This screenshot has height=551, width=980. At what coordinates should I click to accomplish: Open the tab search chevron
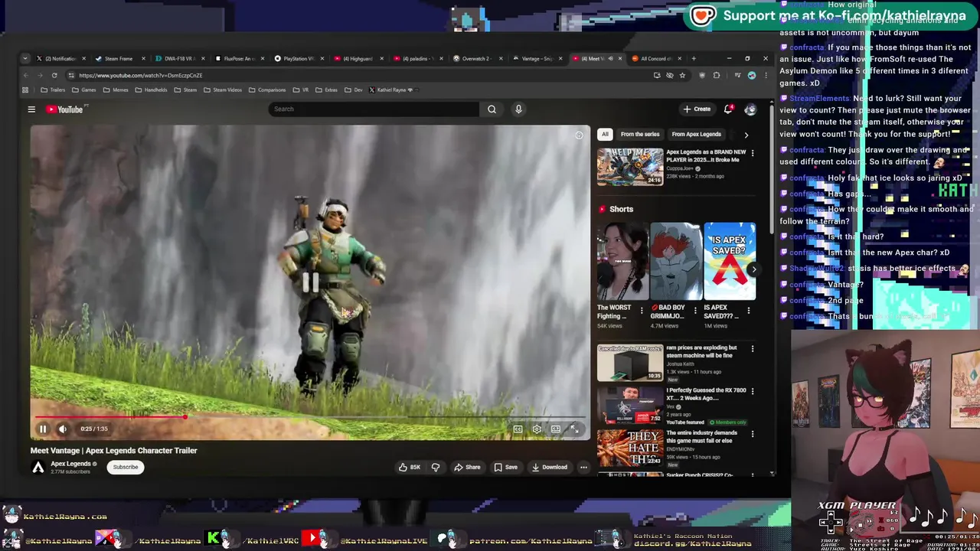pyautogui.click(x=24, y=58)
